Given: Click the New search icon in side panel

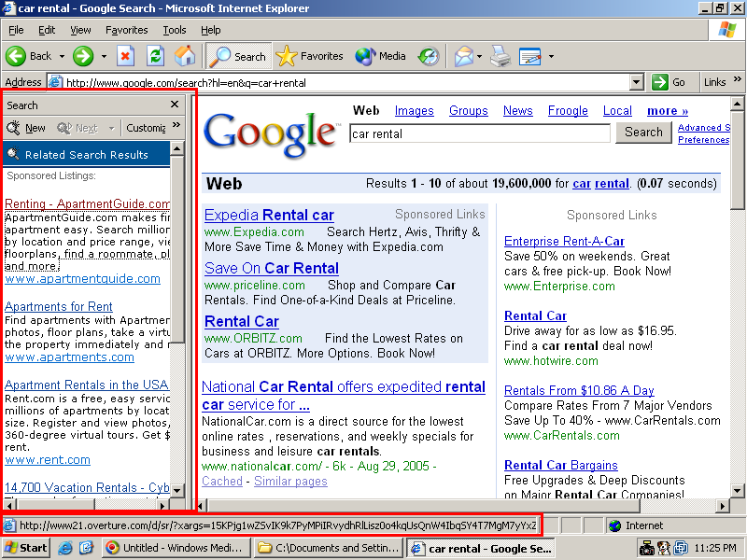Looking at the screenshot, I should click(x=26, y=128).
